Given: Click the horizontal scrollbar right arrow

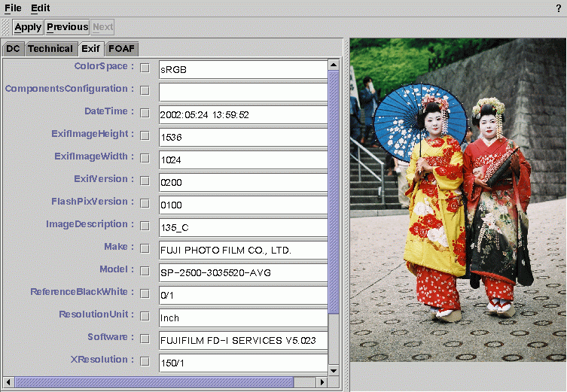Looking at the screenshot, I should pyautogui.click(x=322, y=382).
